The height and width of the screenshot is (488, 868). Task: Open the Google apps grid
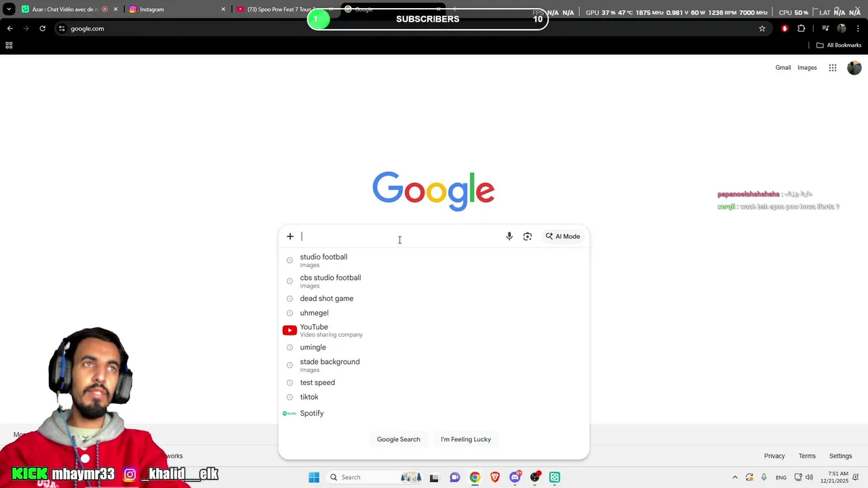(x=833, y=68)
